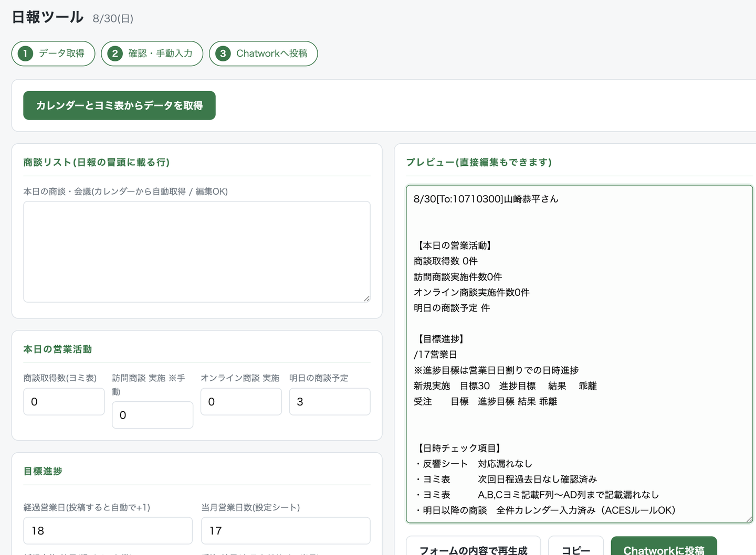
Task: Click カレンダーとヨミ表からデータを取得 button
Action: point(119,105)
